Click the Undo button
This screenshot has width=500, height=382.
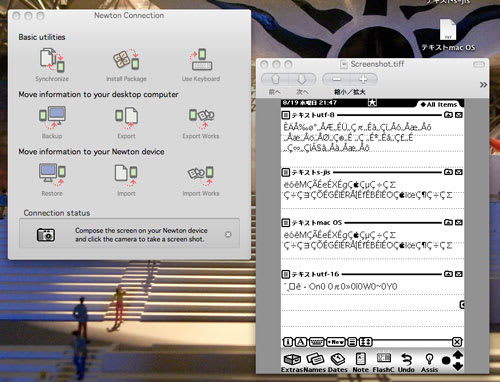point(406,362)
